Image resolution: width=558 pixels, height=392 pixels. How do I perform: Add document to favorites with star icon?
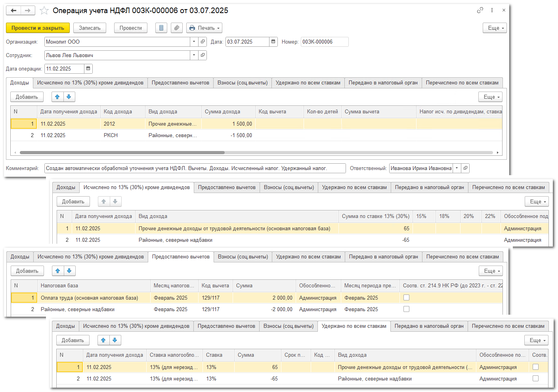coord(44,11)
